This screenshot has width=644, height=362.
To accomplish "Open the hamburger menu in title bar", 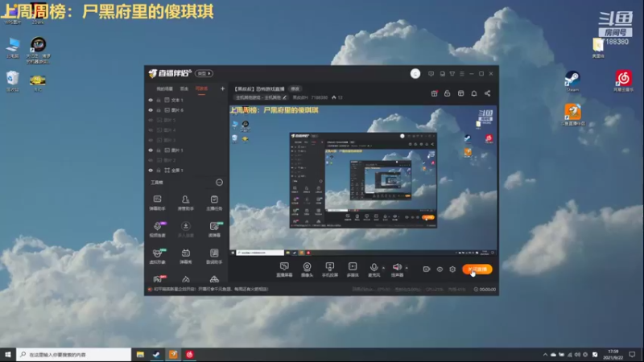I will click(462, 74).
